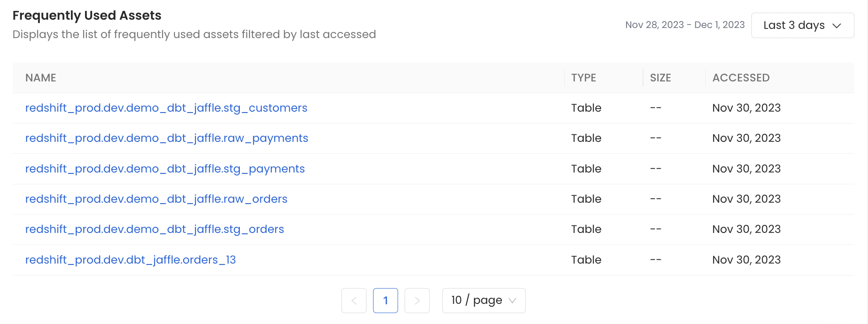Image resolution: width=868 pixels, height=324 pixels.
Task: Open redshift_prod.dev.demo_dbt_jaffle.raw_payments
Action: pos(167,138)
